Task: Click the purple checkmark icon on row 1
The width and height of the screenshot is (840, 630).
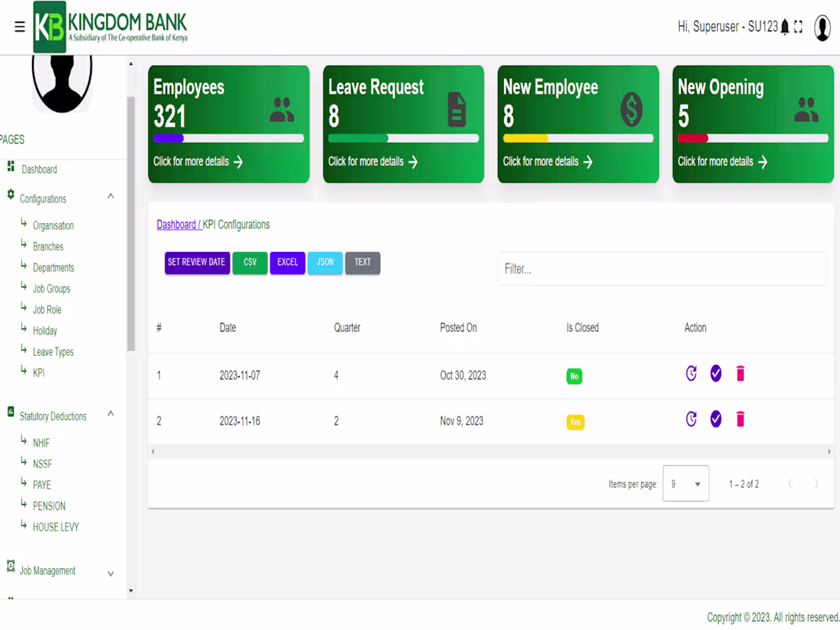Action: pyautogui.click(x=716, y=373)
